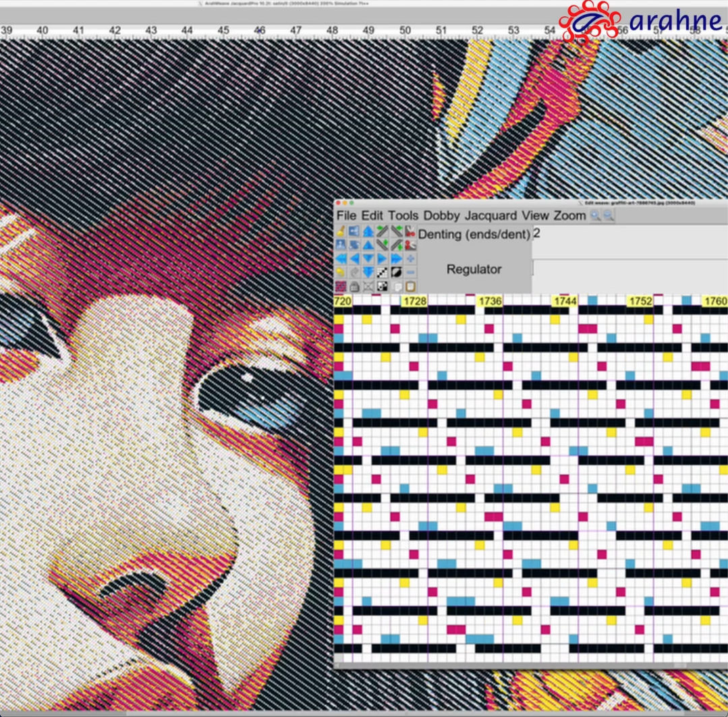The height and width of the screenshot is (717, 728).
Task: Click ruler mark 53 in main window
Action: click(x=513, y=30)
